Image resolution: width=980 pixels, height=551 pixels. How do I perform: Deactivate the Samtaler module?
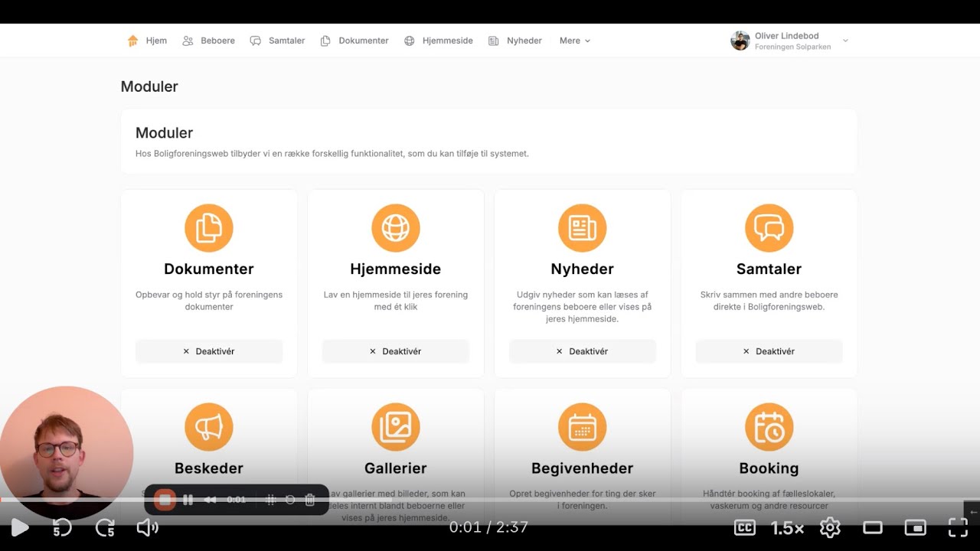point(769,351)
